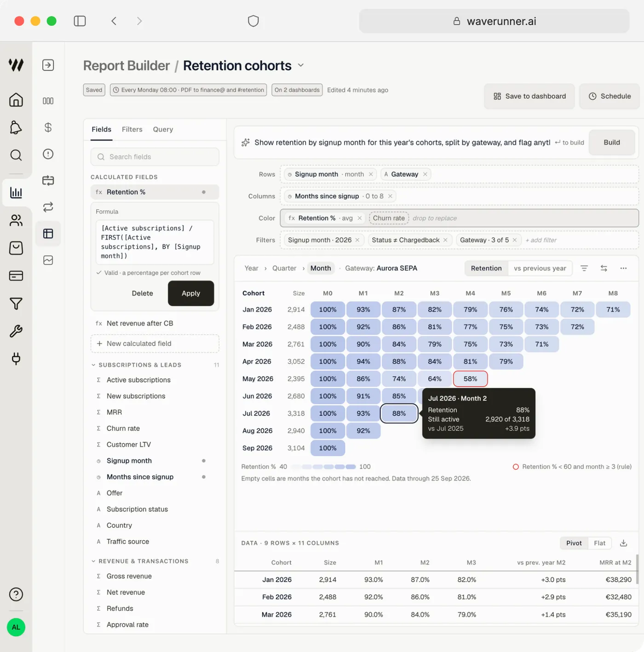Collapse the Revenue & Transactions section
This screenshot has width=644, height=652.
click(x=93, y=561)
